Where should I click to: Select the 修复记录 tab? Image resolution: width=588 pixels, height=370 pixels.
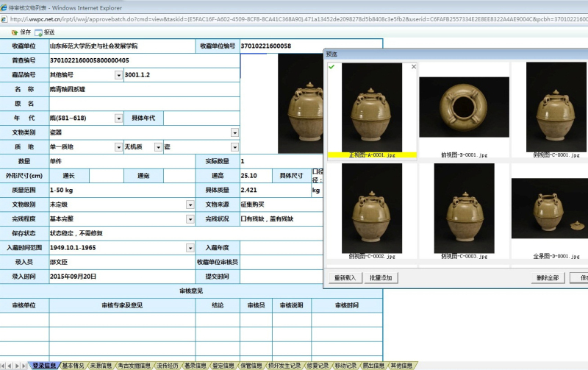[316, 366]
